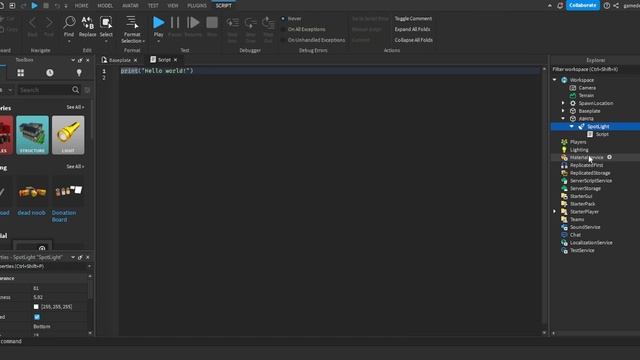Screen dimensions: 640x360
Task: Click Toggle Comment action
Action: tap(413, 19)
